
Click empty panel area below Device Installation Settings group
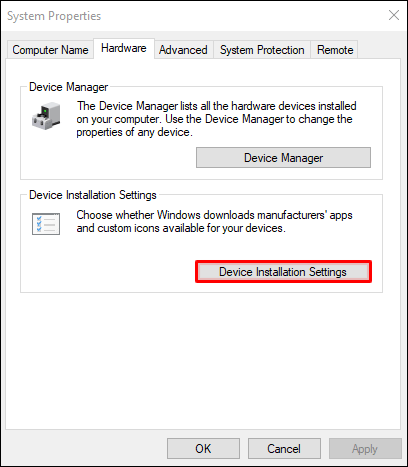click(x=203, y=360)
